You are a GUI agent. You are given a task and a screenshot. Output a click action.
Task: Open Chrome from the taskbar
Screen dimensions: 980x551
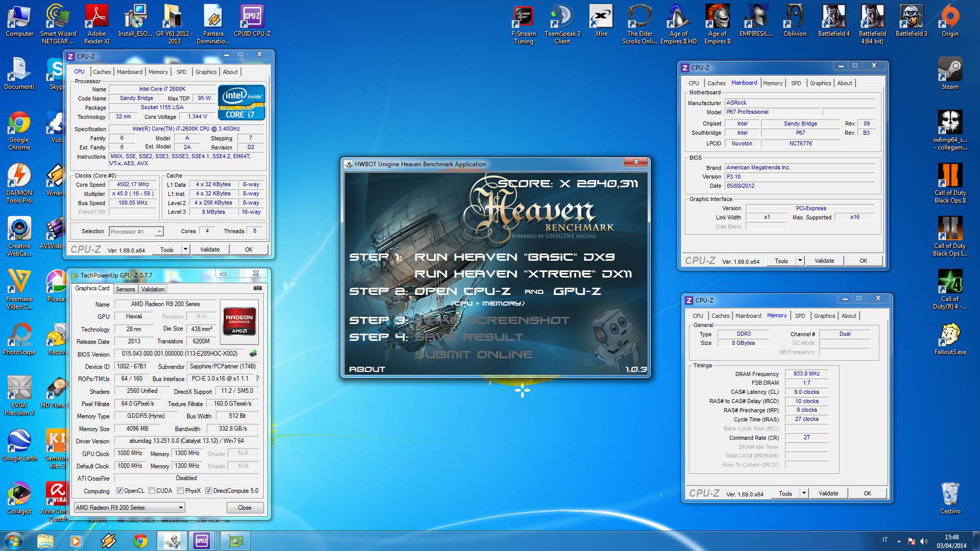tap(140, 541)
